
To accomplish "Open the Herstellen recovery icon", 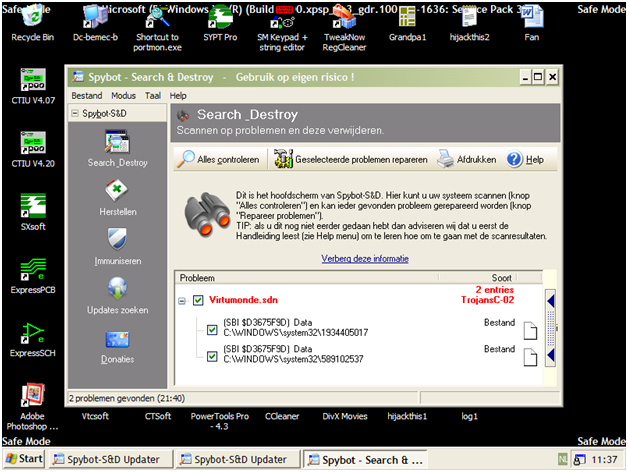I will click(117, 190).
